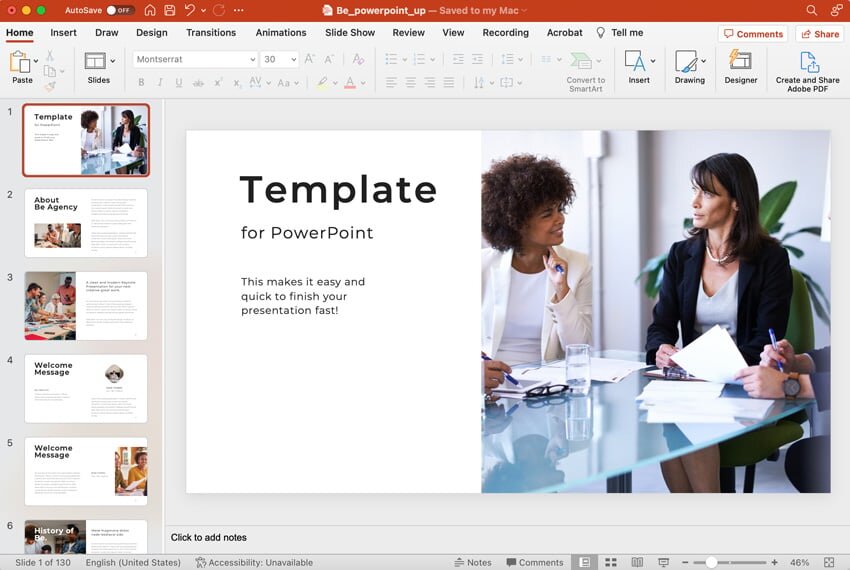This screenshot has width=850, height=570.
Task: Open the Designer pane
Action: pyautogui.click(x=741, y=60)
